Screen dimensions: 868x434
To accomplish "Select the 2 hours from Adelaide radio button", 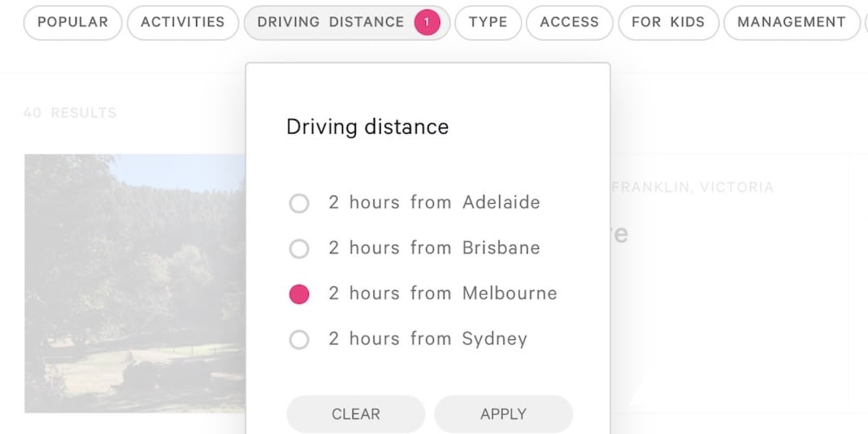I will pyautogui.click(x=299, y=203).
